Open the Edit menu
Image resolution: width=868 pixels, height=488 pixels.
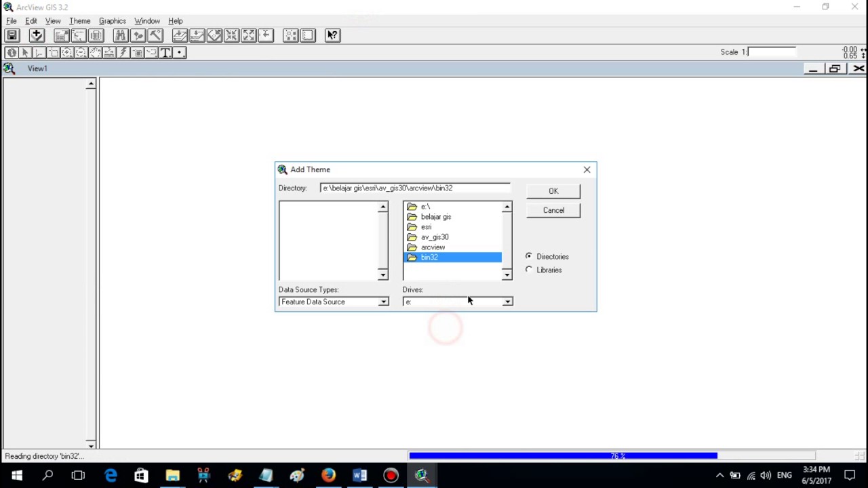tap(31, 21)
